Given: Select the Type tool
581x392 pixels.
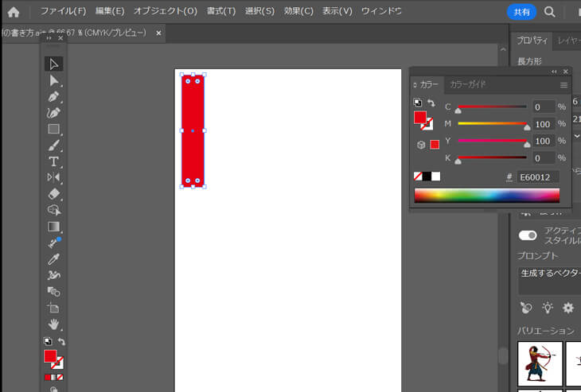Looking at the screenshot, I should [54, 161].
